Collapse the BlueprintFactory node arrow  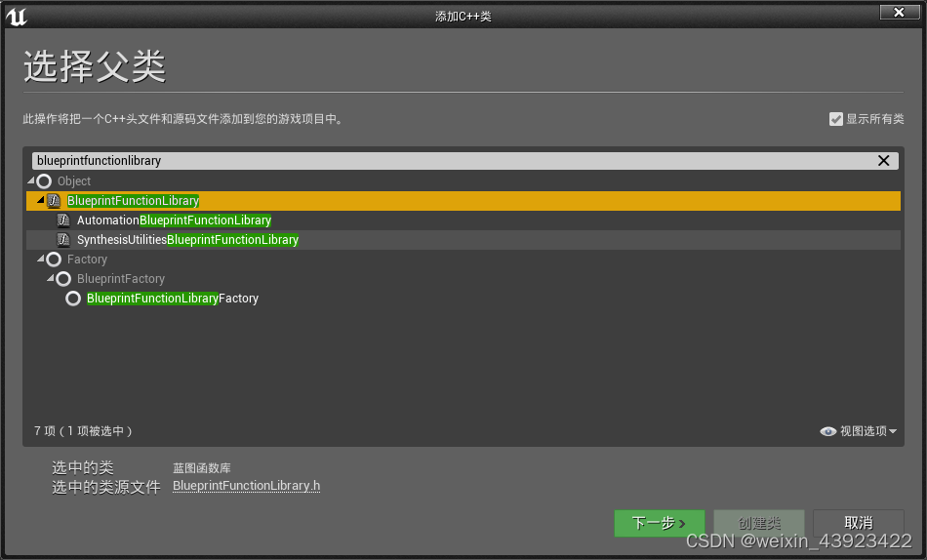pos(50,277)
